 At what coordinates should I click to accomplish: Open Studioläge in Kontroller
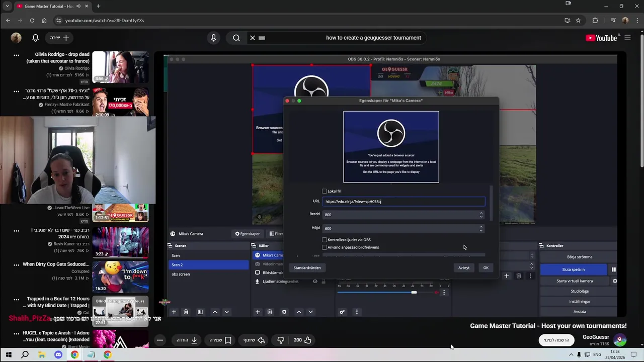[580, 291]
